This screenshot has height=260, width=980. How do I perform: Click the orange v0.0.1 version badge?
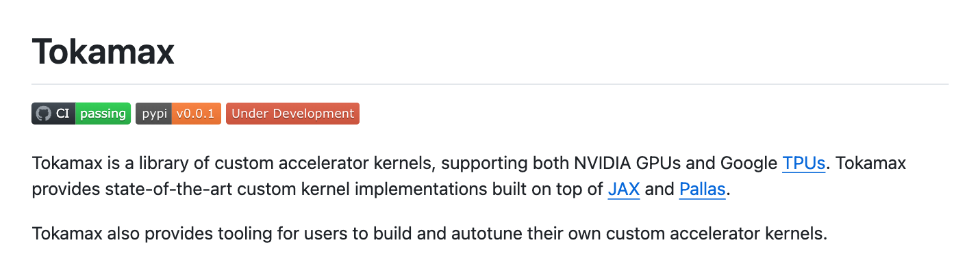tap(196, 114)
